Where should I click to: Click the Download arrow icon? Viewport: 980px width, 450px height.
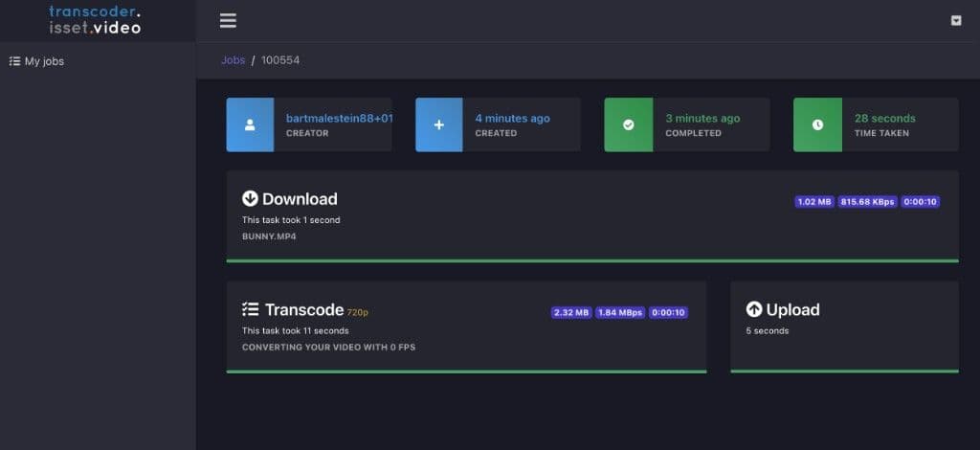tap(250, 199)
